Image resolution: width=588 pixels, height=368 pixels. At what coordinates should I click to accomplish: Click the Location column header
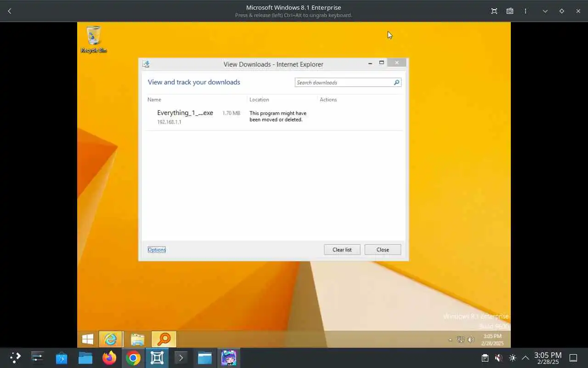pyautogui.click(x=259, y=99)
